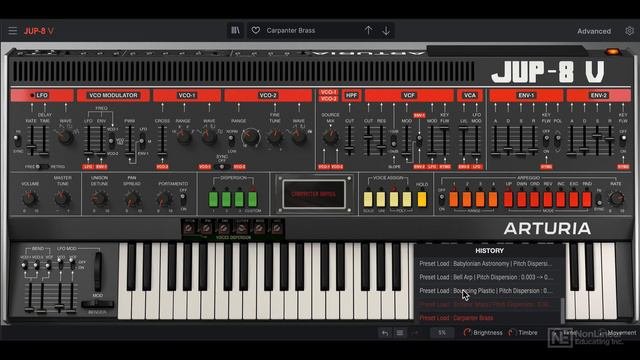Viewport: 640px width, 360px height.
Task: Click the PORTAMENTO knob
Action: (x=164, y=199)
